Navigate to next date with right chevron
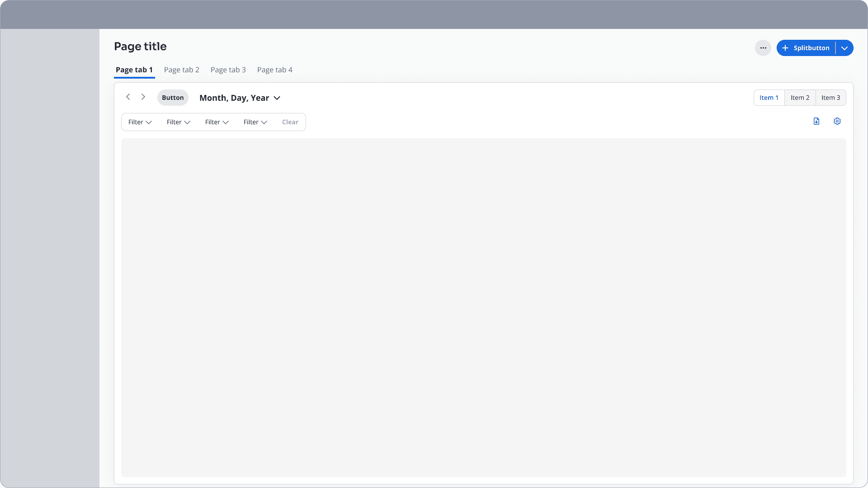The width and height of the screenshot is (868, 488). point(143,97)
